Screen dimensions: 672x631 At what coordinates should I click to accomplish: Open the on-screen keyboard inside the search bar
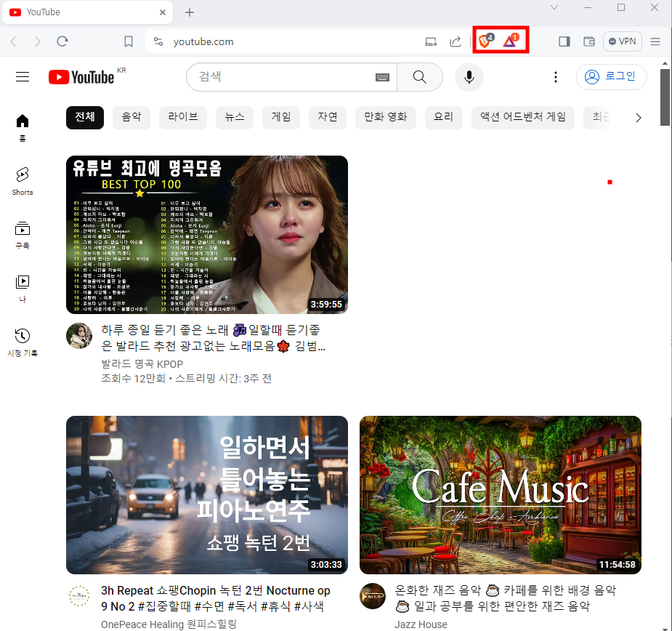(x=383, y=76)
